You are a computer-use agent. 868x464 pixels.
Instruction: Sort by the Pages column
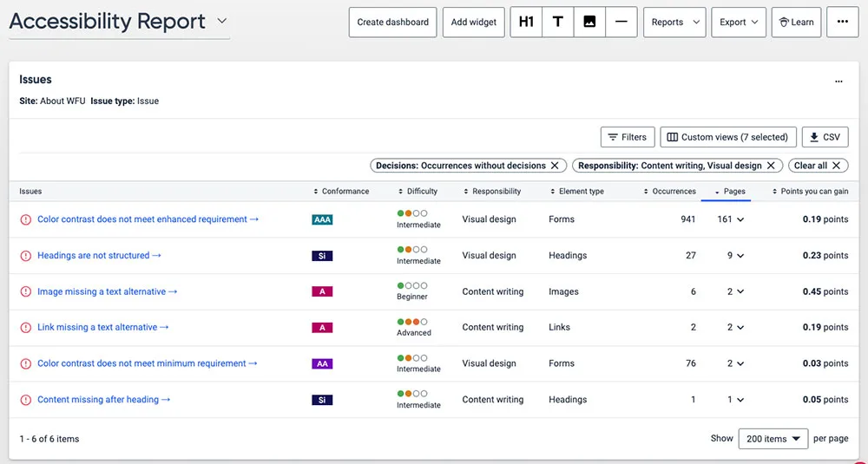tap(730, 192)
